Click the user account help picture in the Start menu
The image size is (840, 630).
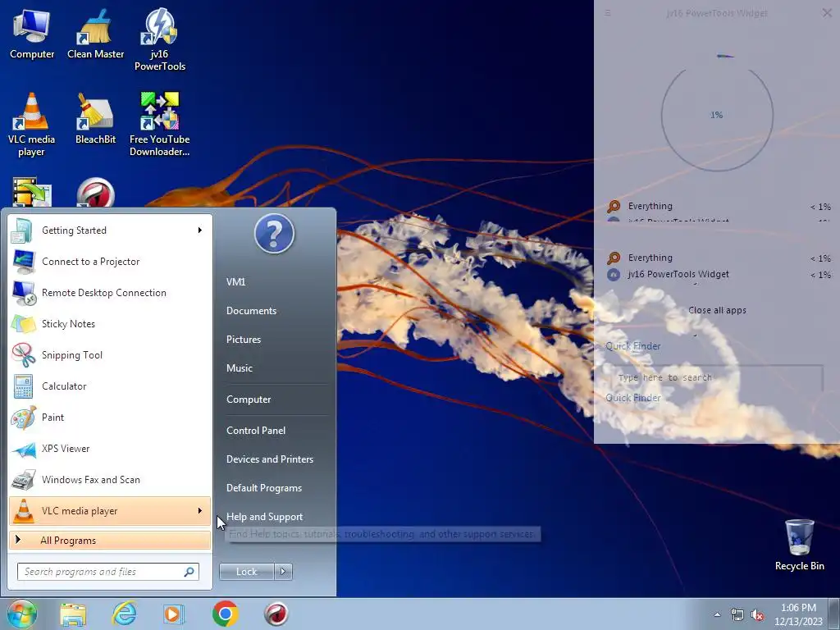[274, 234]
